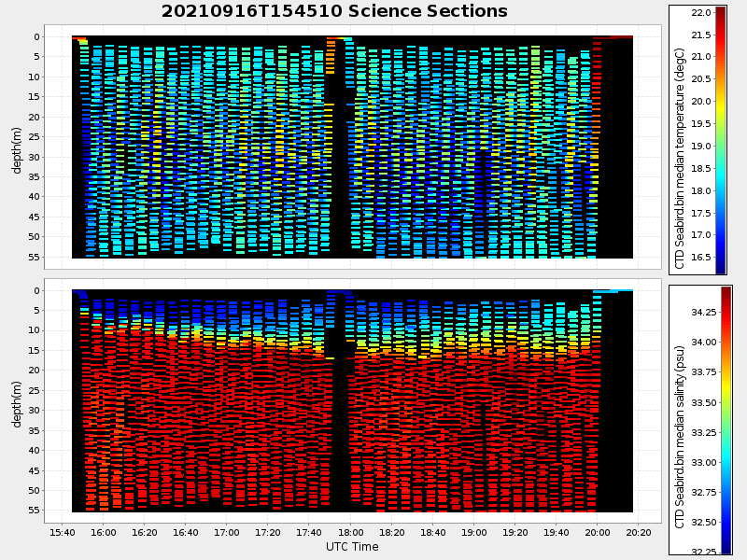Click the 16:00 time tick label

click(104, 532)
